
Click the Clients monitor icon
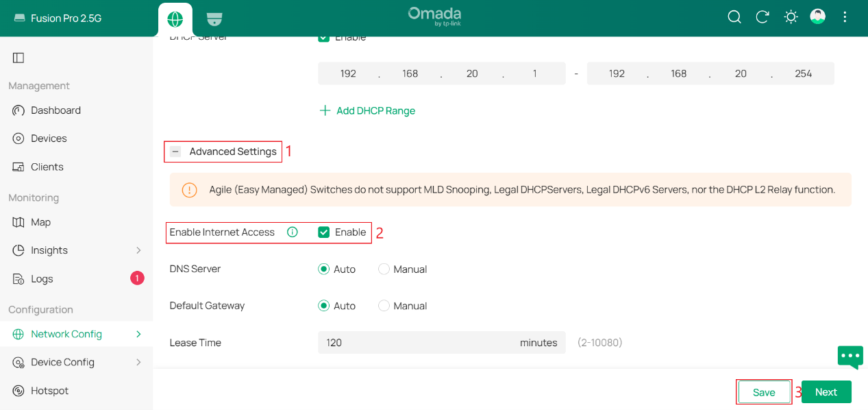click(18, 167)
